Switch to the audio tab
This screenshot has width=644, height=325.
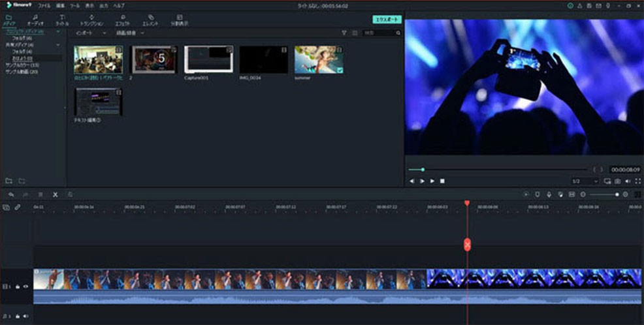35,20
